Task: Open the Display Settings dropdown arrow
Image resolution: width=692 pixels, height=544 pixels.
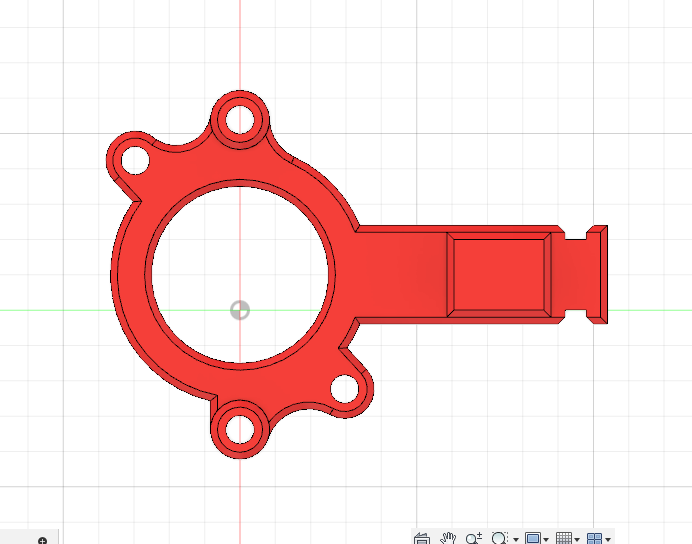Action: (x=546, y=540)
